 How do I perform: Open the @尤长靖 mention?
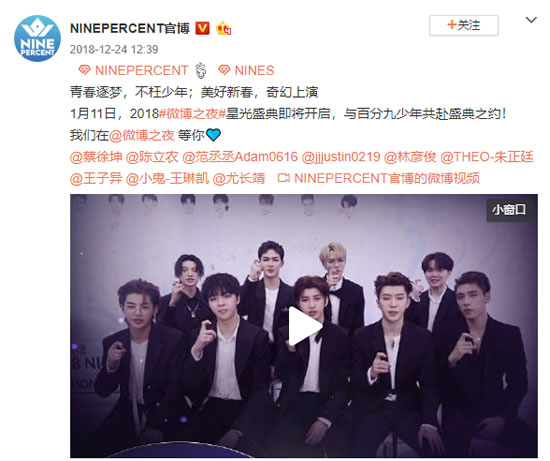239,179
